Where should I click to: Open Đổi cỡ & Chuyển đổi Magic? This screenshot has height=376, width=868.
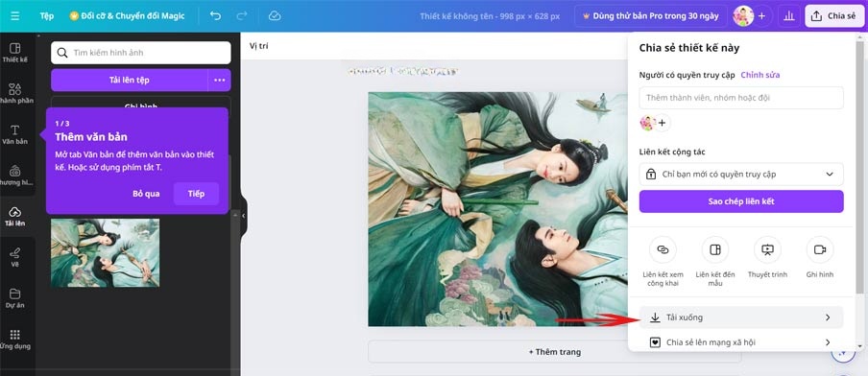tap(127, 16)
